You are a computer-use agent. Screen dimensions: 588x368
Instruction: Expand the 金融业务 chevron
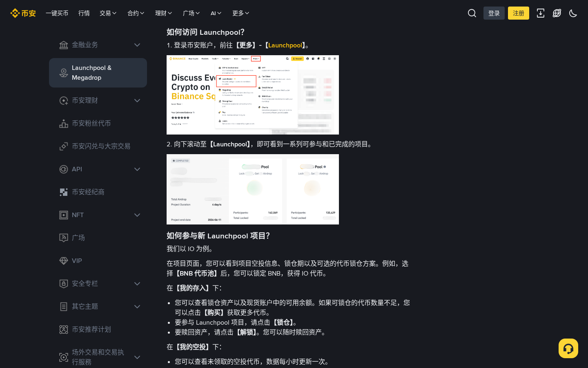click(137, 45)
